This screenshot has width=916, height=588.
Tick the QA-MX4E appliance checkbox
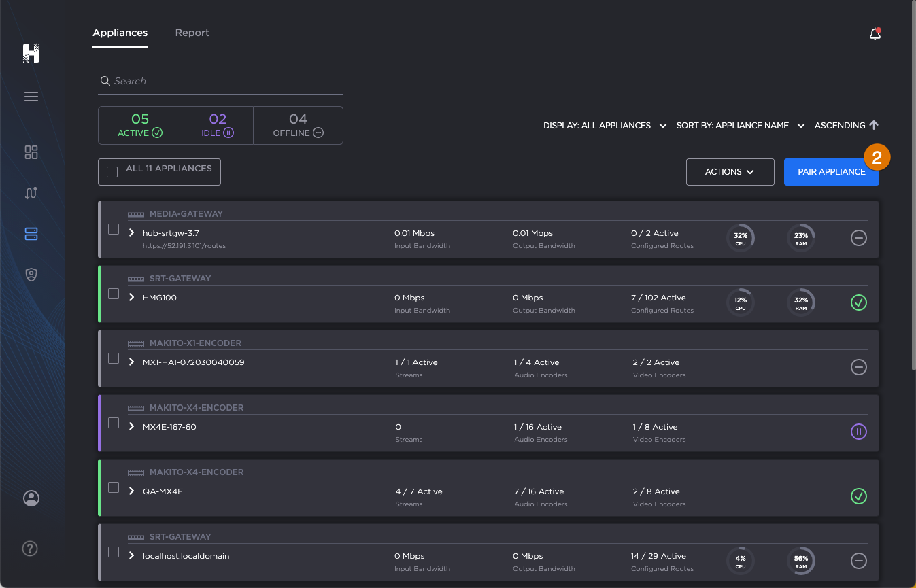114,488
